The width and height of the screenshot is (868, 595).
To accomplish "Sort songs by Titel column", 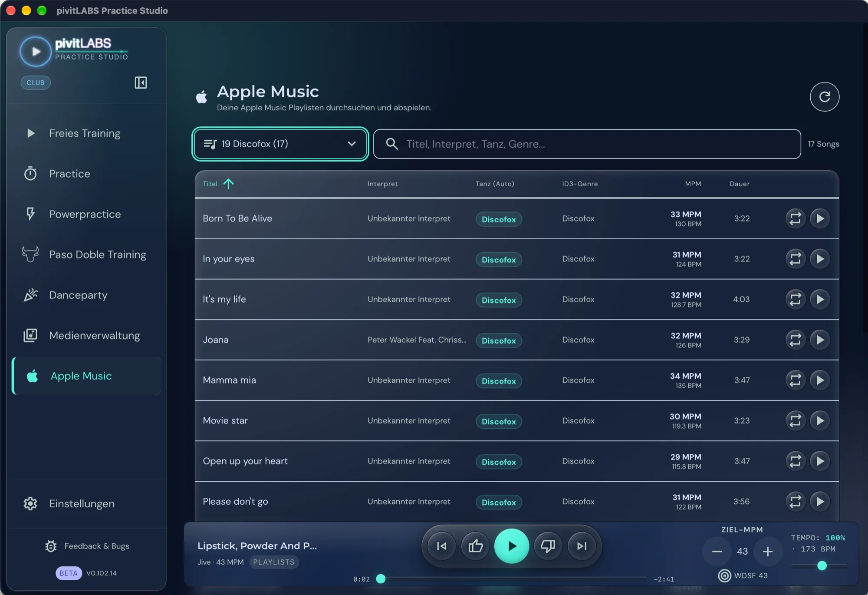I will pos(218,184).
